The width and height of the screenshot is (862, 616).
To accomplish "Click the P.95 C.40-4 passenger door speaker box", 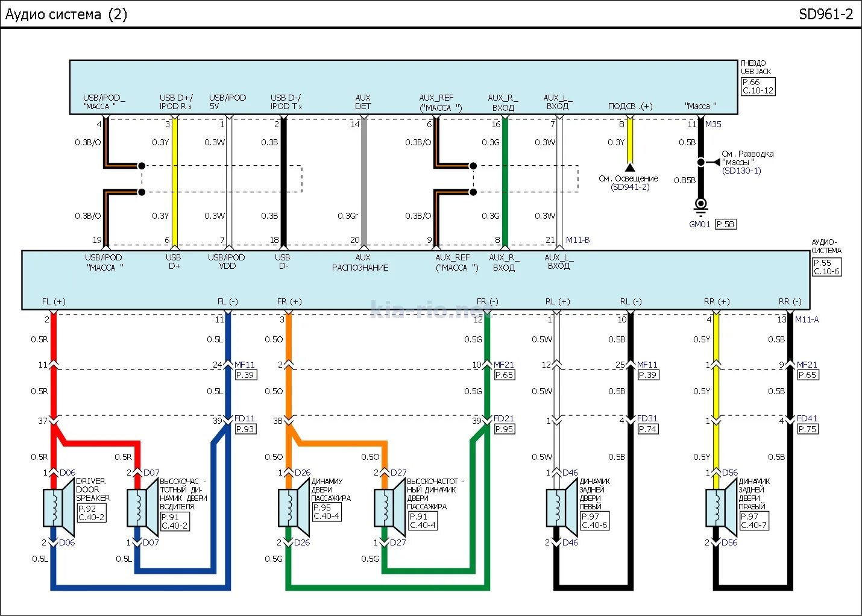I will point(327,512).
